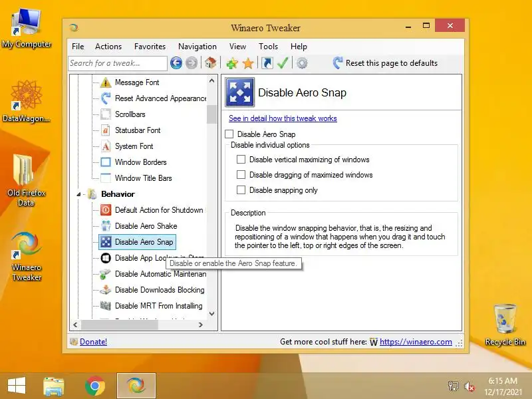Open the Windows Start button
The width and height of the screenshot is (532, 399).
tap(16, 386)
